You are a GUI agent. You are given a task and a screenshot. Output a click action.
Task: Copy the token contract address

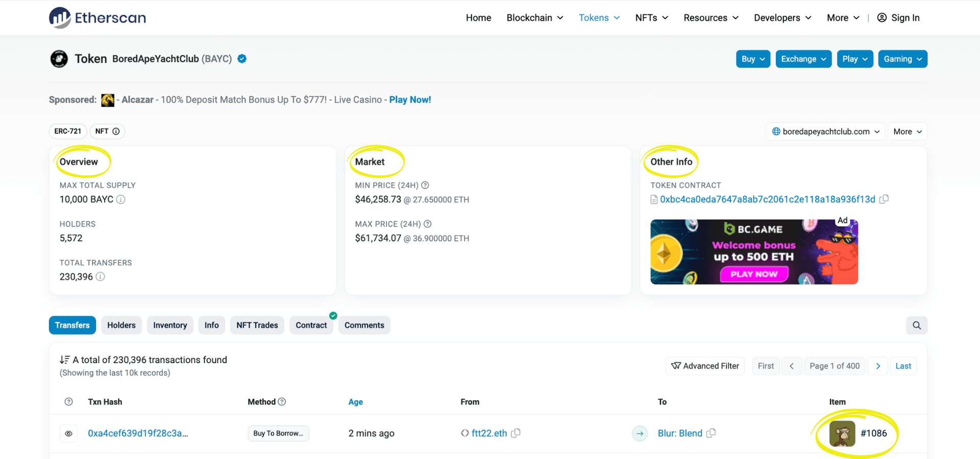885,199
